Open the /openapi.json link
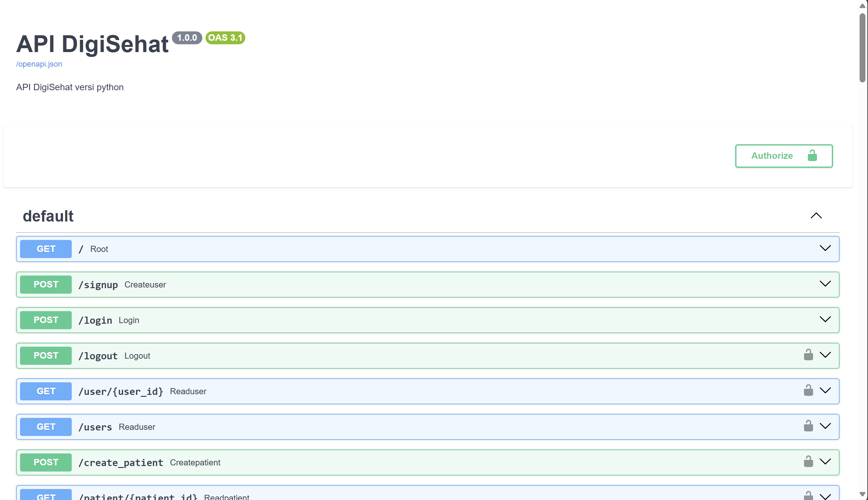Viewport: 868px width, 500px height. 39,64
